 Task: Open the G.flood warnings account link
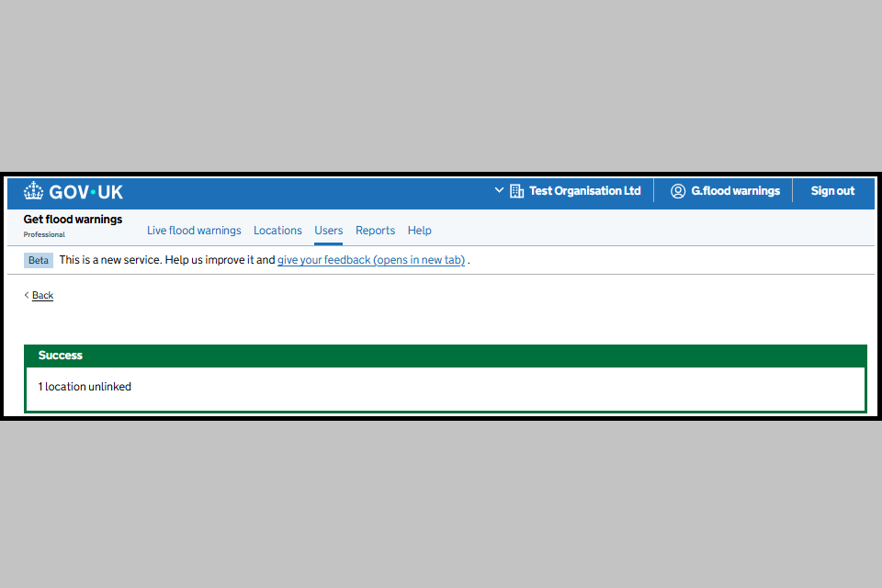pyautogui.click(x=735, y=191)
